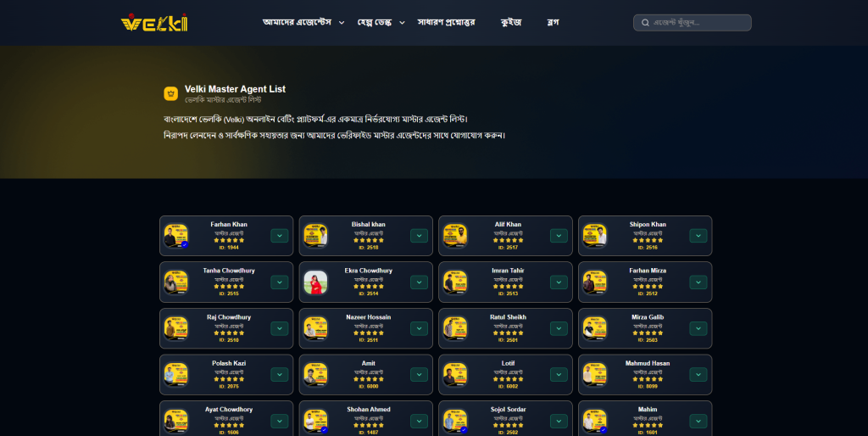The image size is (868, 436).
Task: Select the name Mahmud Hasan
Action: [648, 363]
